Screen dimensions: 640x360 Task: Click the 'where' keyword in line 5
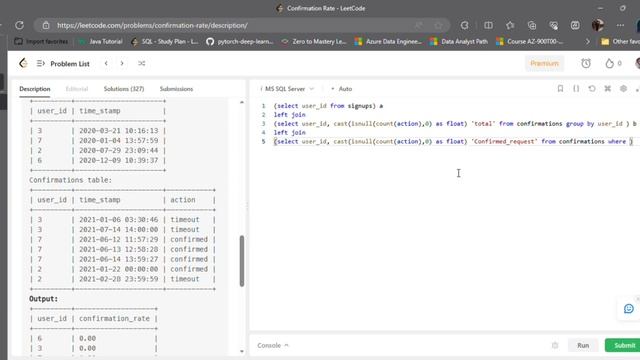616,142
